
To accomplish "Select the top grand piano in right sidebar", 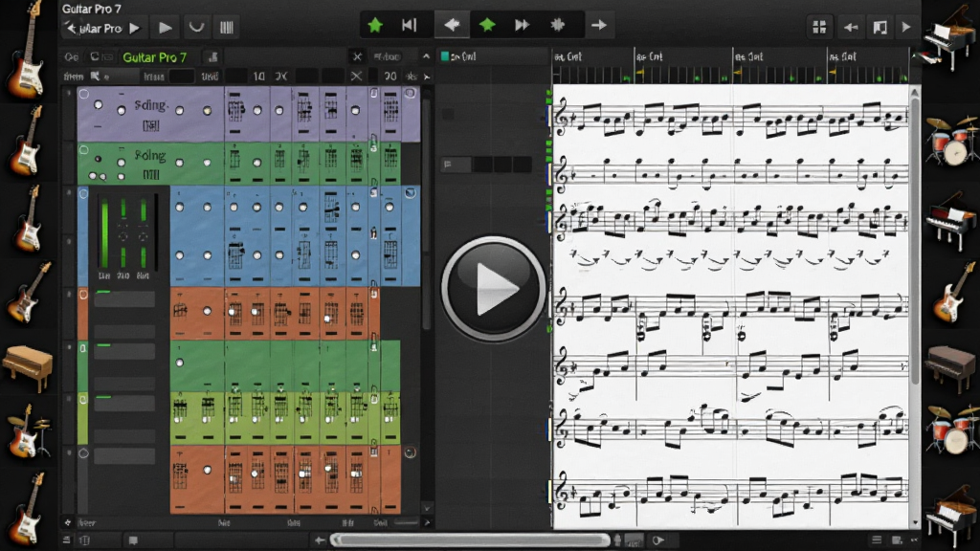I will tap(949, 36).
